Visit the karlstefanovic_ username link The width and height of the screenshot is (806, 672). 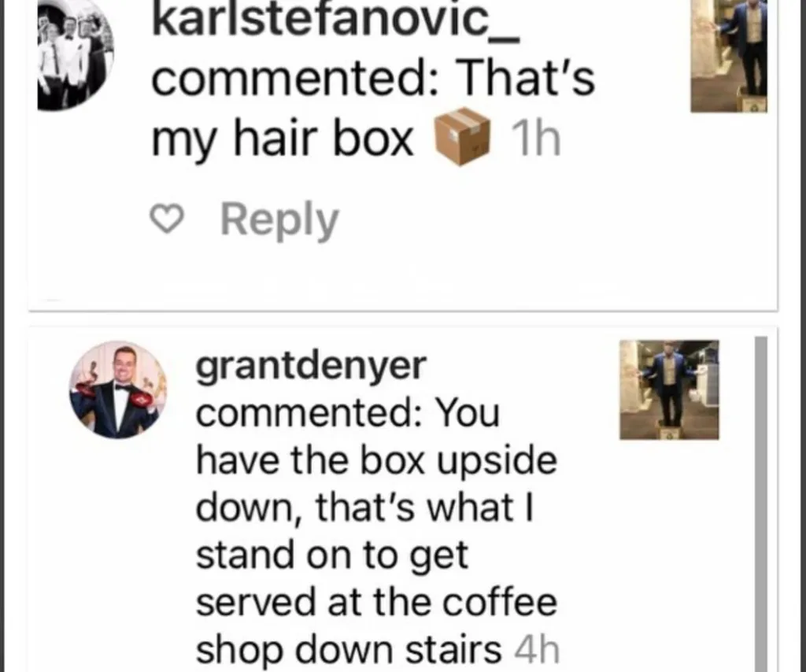tap(335, 20)
